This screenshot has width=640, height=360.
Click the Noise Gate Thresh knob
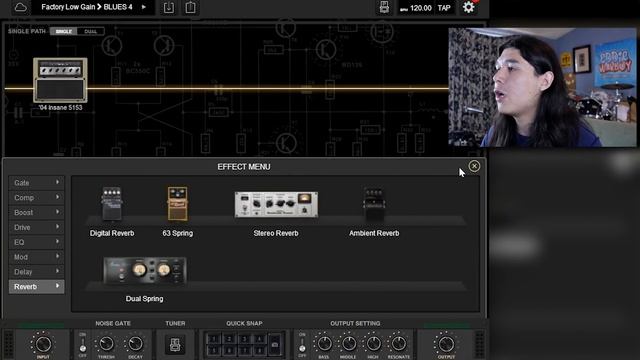coord(106,344)
